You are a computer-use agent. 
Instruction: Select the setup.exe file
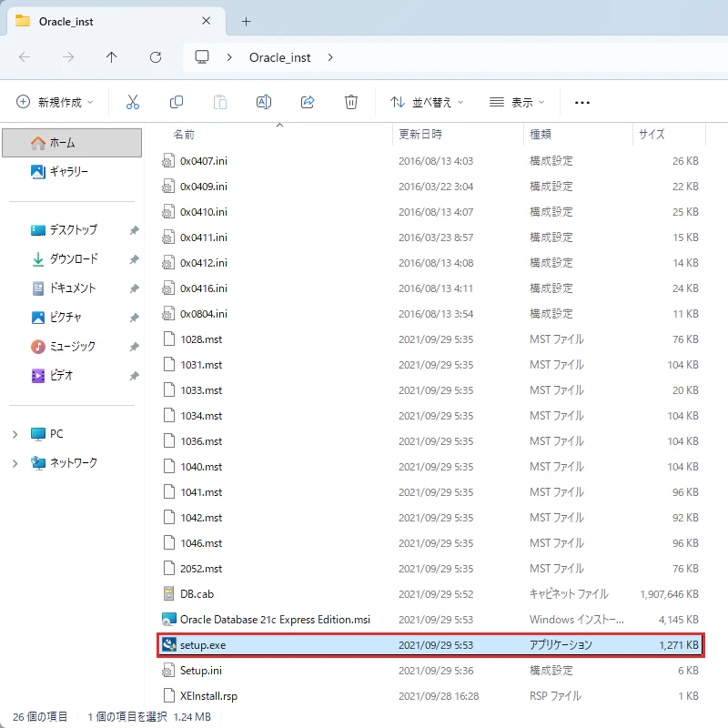click(x=430, y=645)
